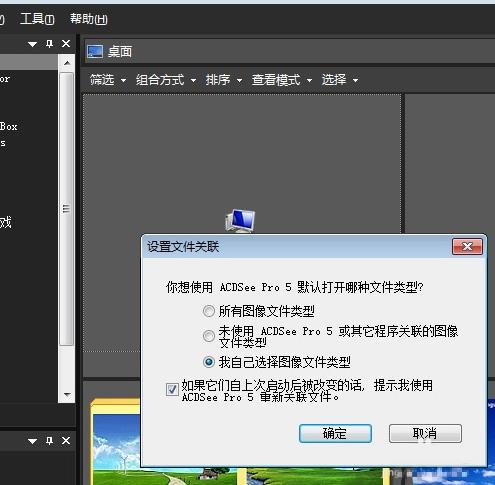Open the 查看模式 view mode dropdown
Viewport: 495px width, 485px height.
(282, 80)
